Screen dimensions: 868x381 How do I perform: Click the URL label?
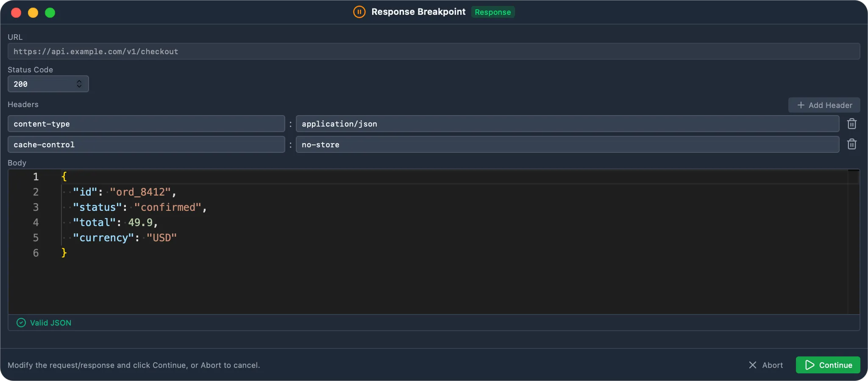(x=15, y=37)
